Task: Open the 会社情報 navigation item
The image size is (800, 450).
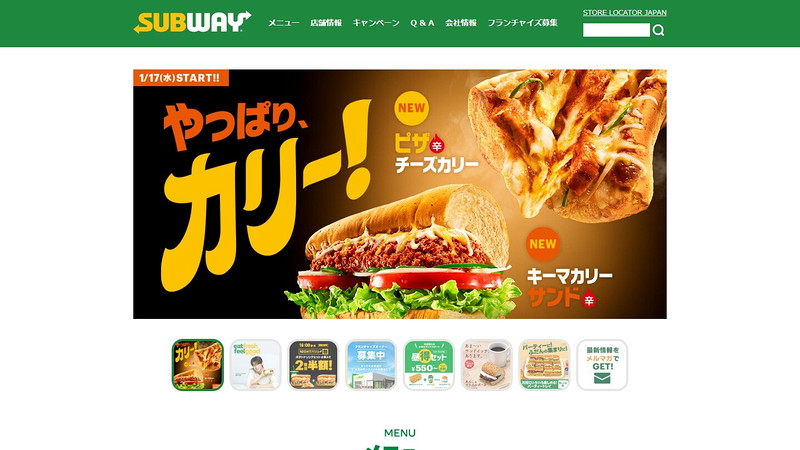Action: [x=461, y=23]
